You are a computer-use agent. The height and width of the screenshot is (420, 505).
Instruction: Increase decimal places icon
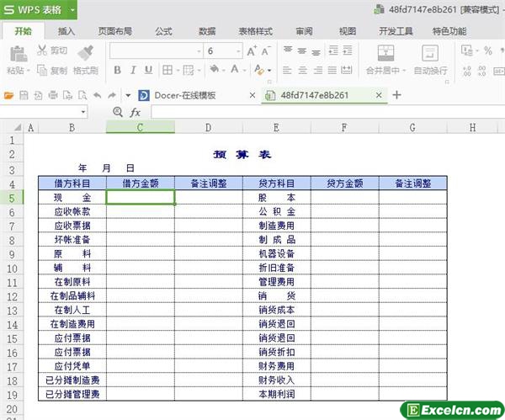click(x=466, y=71)
